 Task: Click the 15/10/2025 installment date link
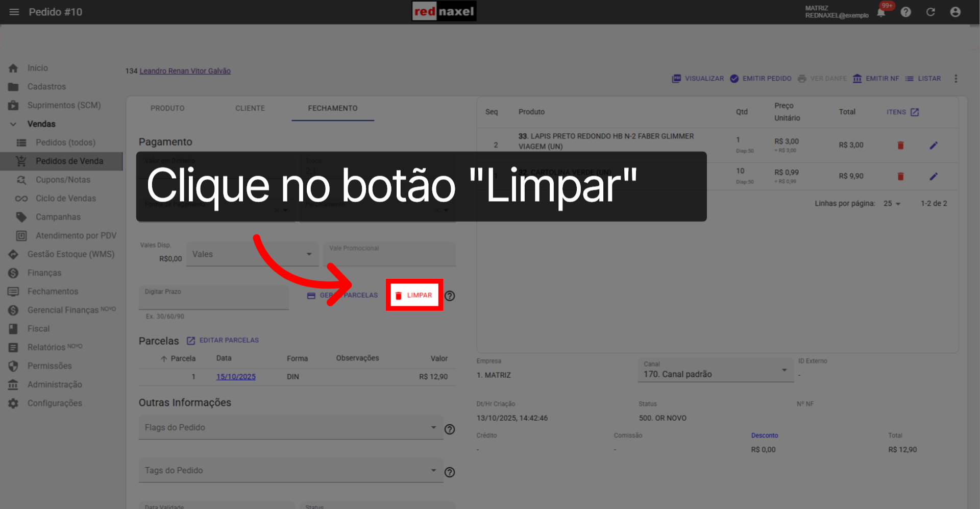click(x=235, y=377)
